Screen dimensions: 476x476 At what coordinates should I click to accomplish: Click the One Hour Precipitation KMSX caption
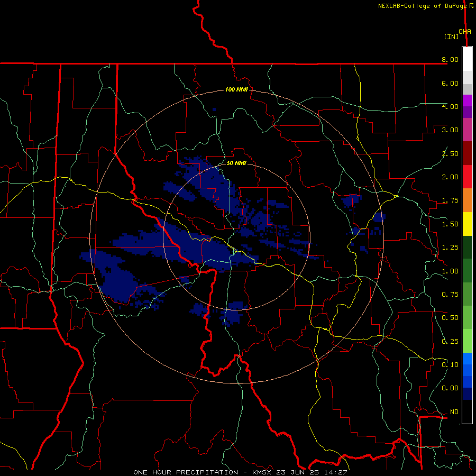click(240, 472)
